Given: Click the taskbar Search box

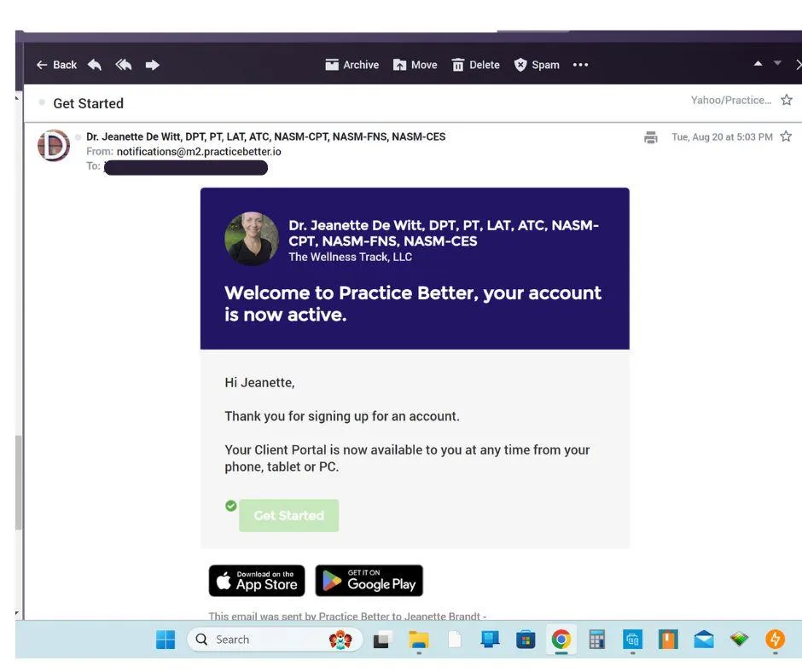Looking at the screenshot, I should (276, 640).
